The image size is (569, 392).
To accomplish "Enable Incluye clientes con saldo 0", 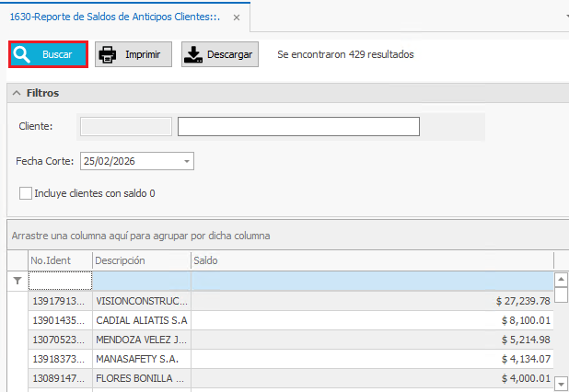I will pos(26,193).
